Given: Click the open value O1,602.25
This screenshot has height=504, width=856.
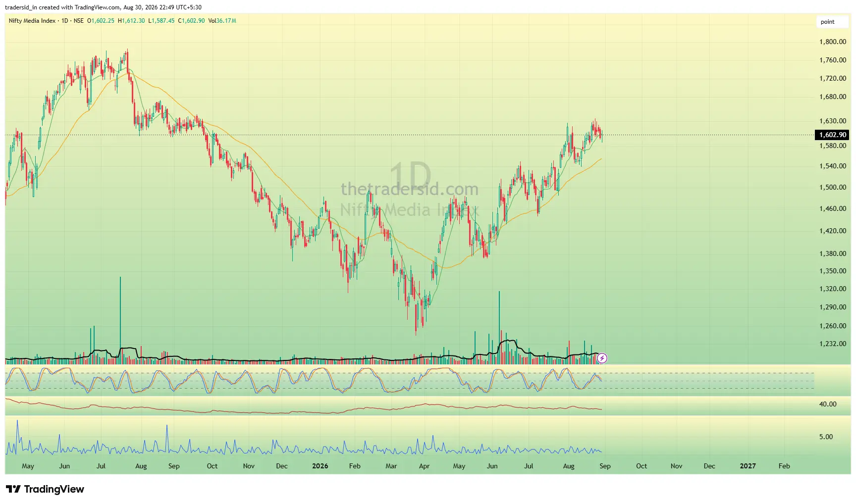Looking at the screenshot, I should tap(101, 21).
